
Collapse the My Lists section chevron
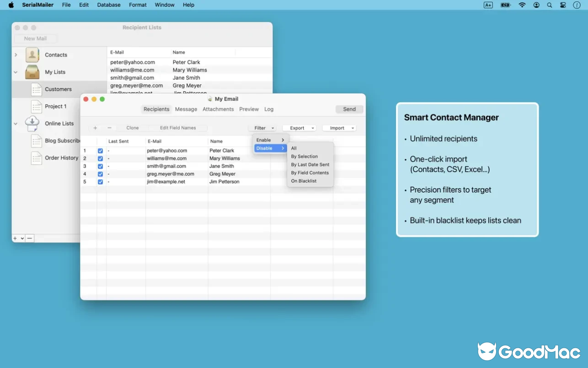tap(15, 72)
